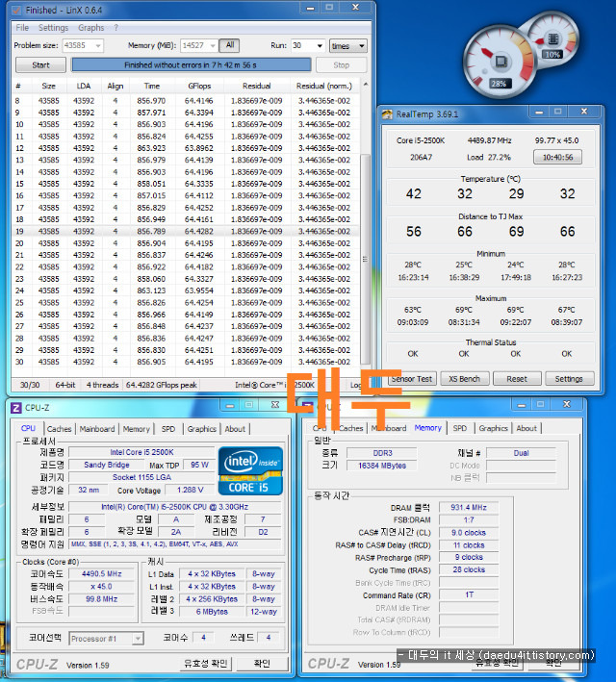Click the finished progress bar in LinX

191,64
